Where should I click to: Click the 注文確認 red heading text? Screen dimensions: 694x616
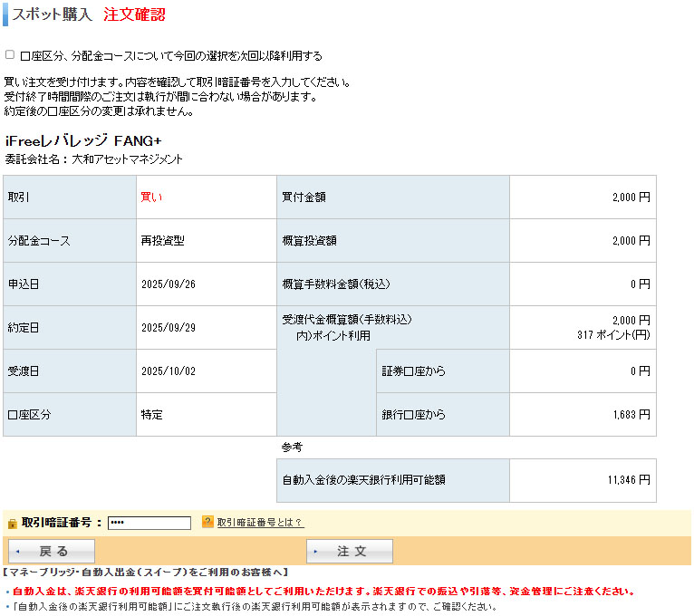coord(134,15)
